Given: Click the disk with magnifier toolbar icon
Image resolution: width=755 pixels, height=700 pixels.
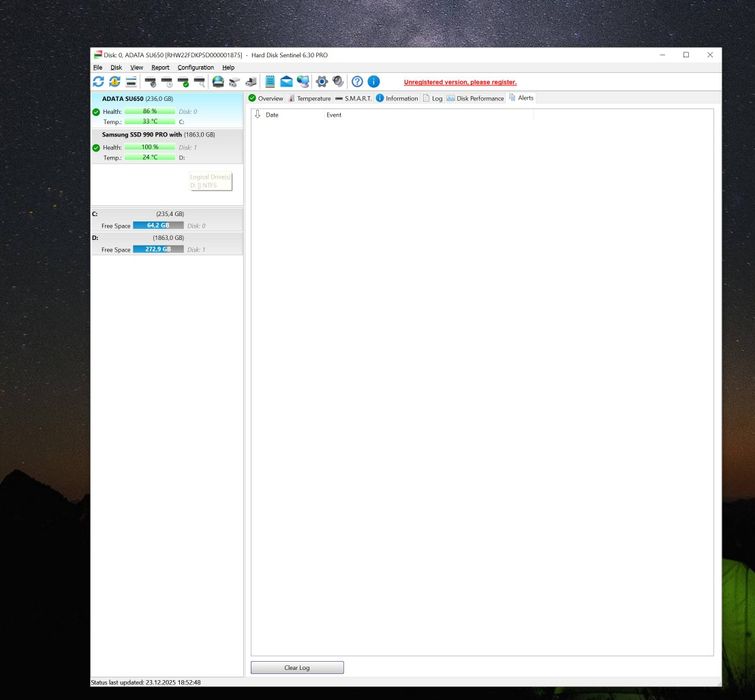Looking at the screenshot, I should click(200, 82).
